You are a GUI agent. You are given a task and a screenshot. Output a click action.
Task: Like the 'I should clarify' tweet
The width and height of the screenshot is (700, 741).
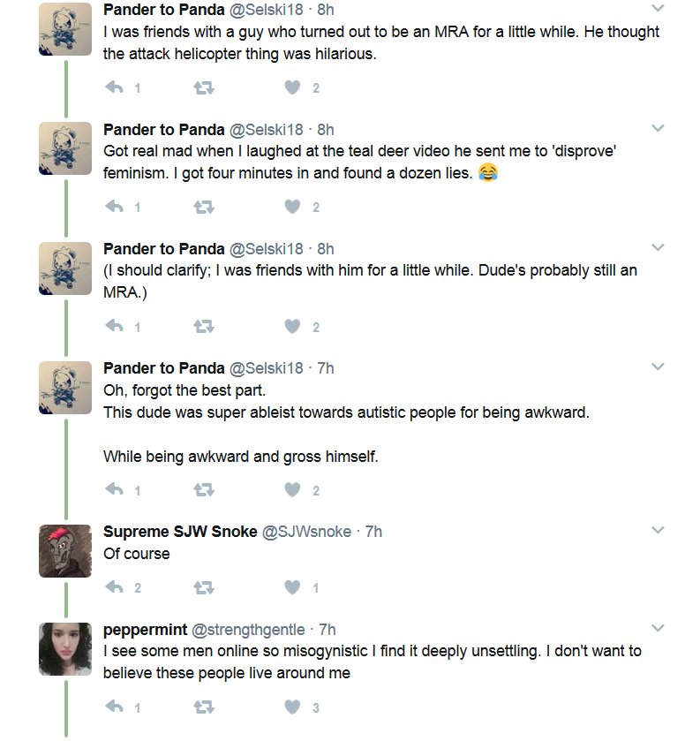(x=292, y=326)
